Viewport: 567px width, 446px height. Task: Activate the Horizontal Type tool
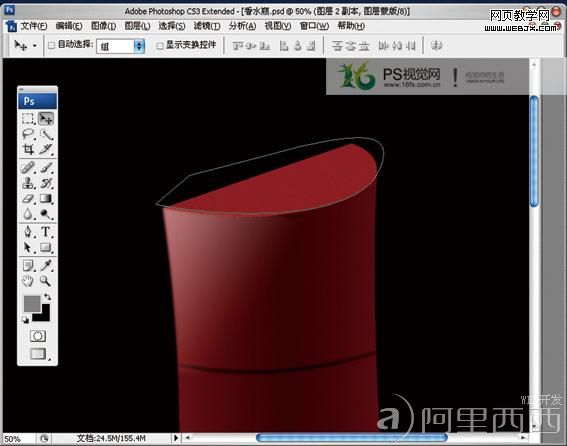(46, 231)
